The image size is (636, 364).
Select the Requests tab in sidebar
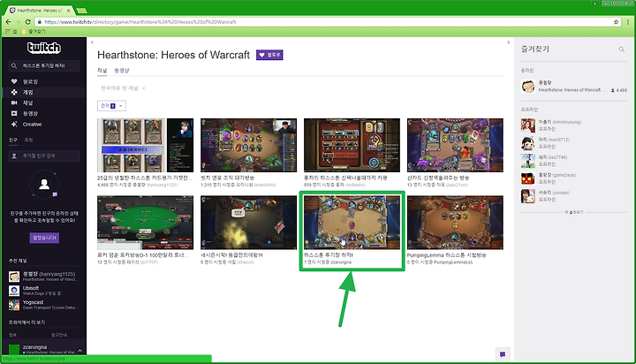pyautogui.click(x=28, y=140)
